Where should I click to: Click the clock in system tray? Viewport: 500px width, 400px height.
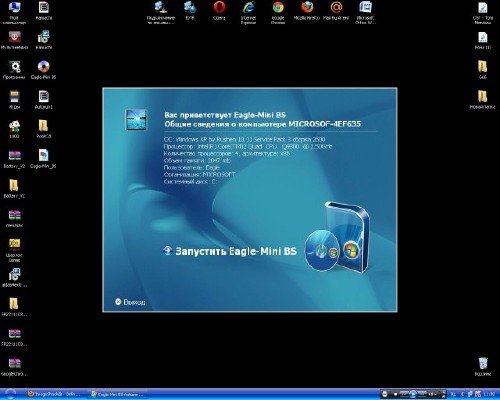(489, 394)
